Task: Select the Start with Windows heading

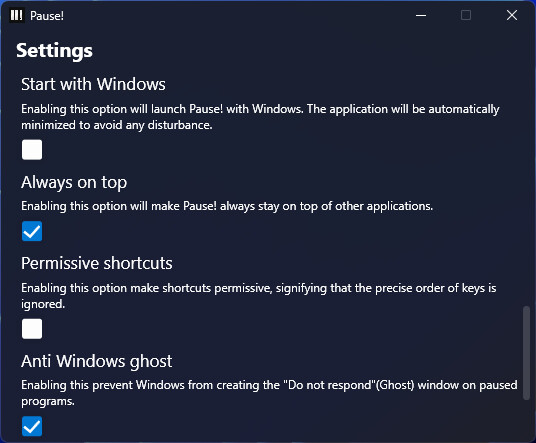Action: tap(93, 84)
